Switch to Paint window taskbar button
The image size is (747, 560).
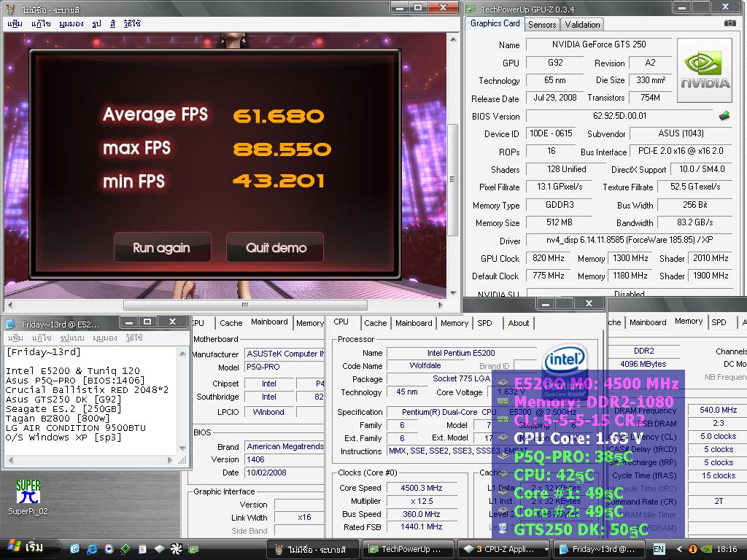[x=313, y=549]
